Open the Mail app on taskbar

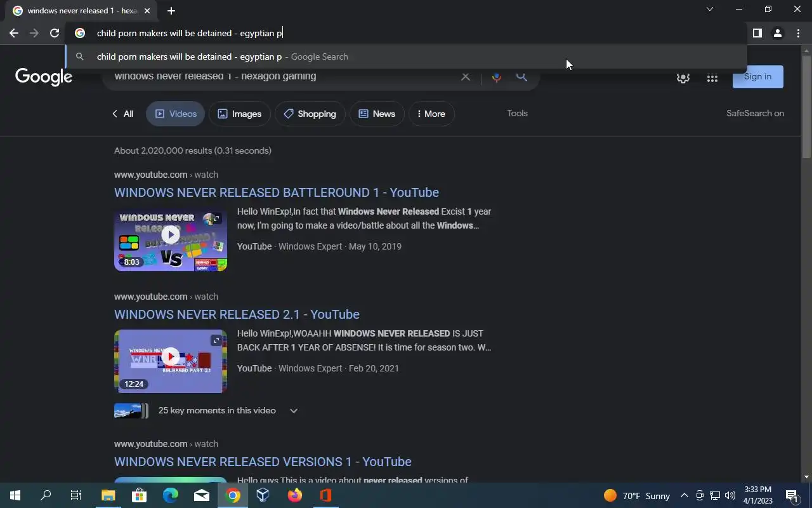tap(201, 495)
